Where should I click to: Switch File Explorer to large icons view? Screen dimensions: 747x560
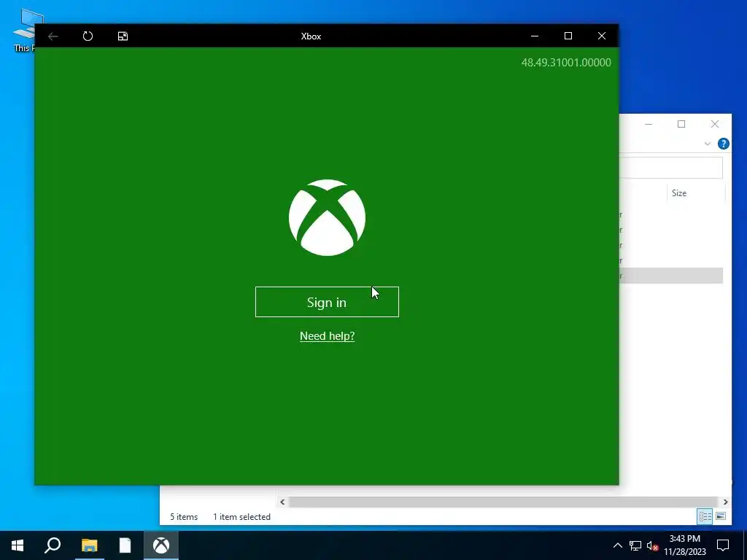(721, 516)
